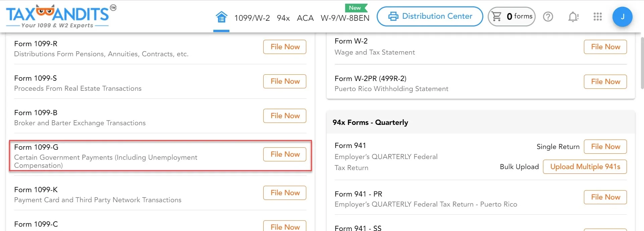Click the help question mark icon
This screenshot has width=644, height=231.
(x=548, y=16)
